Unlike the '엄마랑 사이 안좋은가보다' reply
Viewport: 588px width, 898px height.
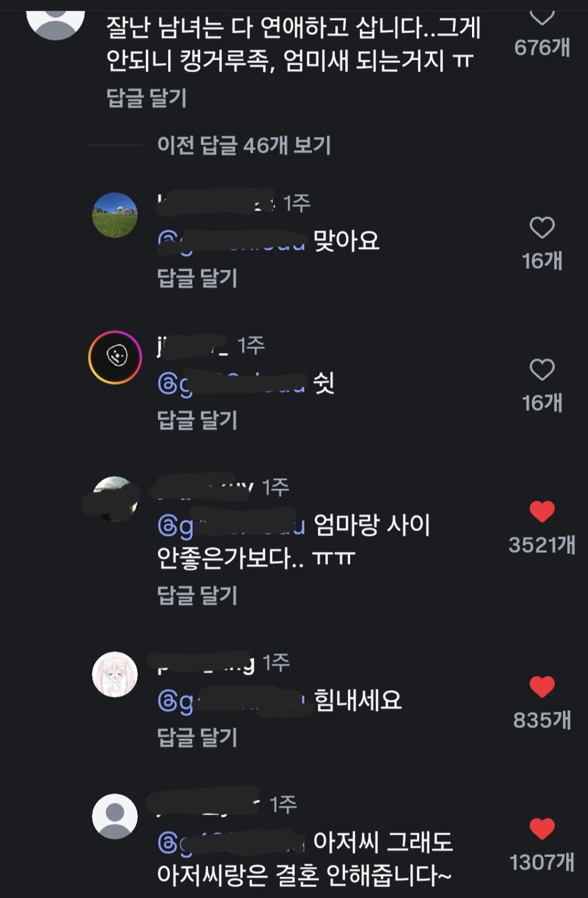pyautogui.click(x=542, y=512)
